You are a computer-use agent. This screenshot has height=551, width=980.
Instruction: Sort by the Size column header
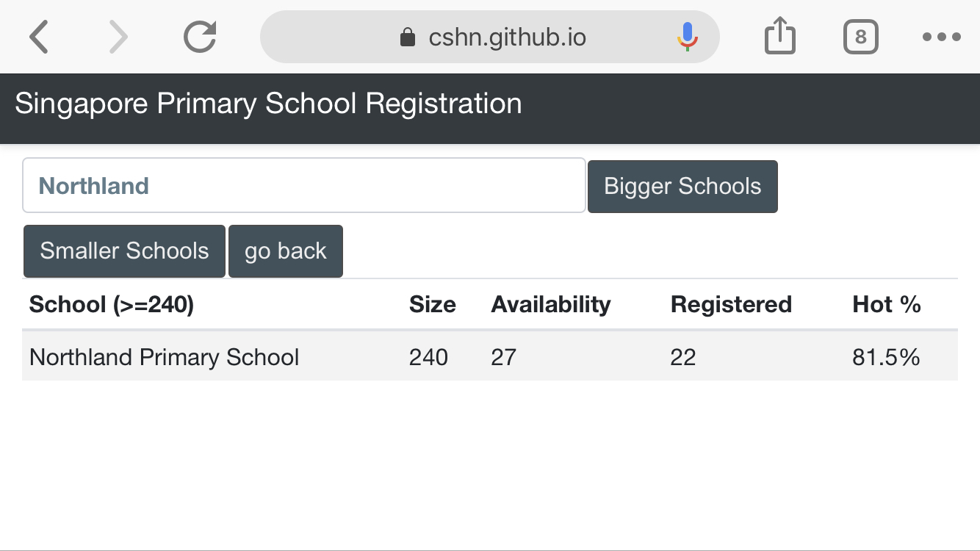tap(432, 304)
